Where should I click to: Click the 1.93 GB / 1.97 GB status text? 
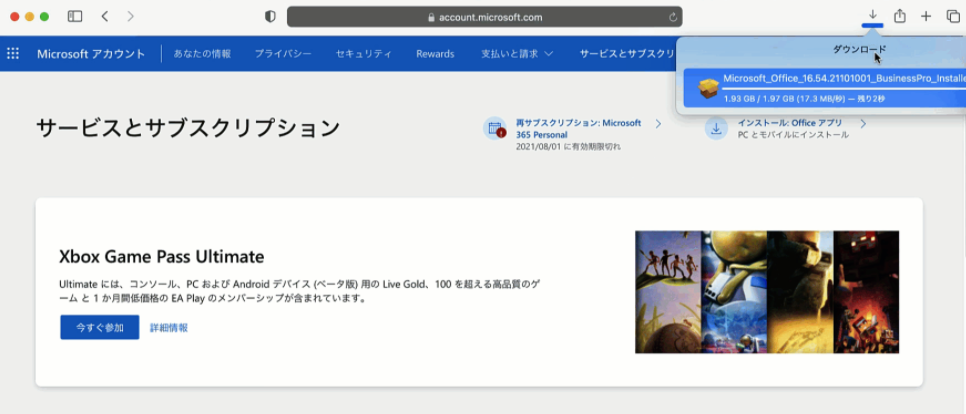(805, 99)
